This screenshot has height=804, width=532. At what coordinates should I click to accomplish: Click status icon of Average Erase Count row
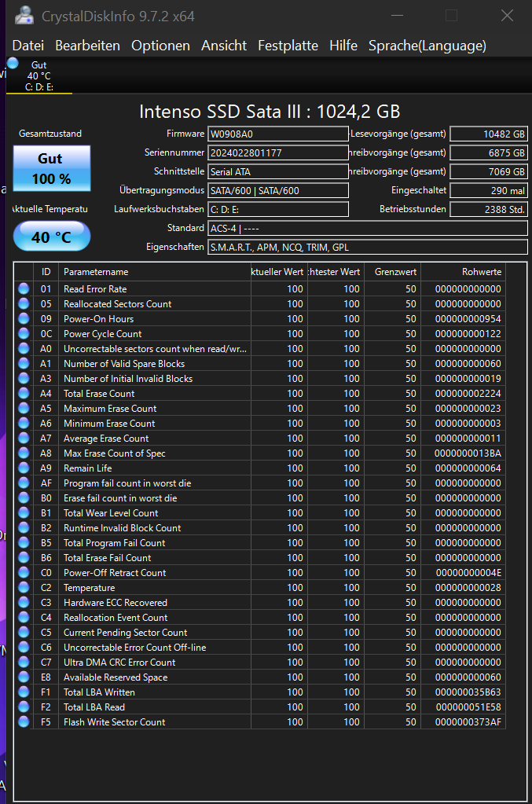(x=24, y=438)
